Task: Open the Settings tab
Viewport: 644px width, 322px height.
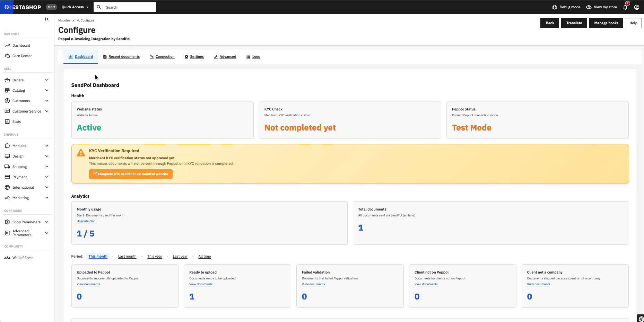Action: click(194, 56)
